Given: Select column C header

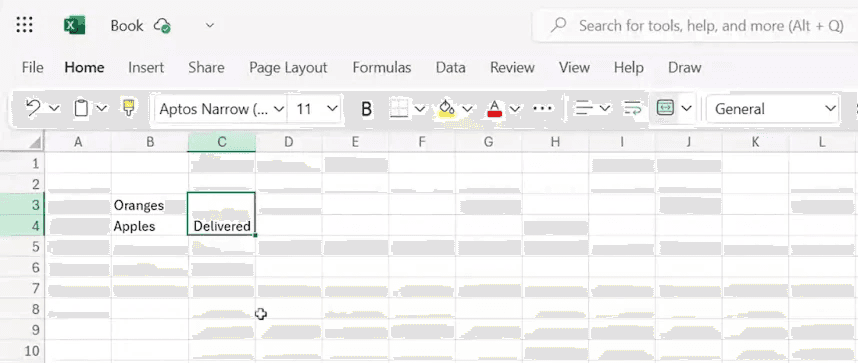Looking at the screenshot, I should (x=222, y=142).
